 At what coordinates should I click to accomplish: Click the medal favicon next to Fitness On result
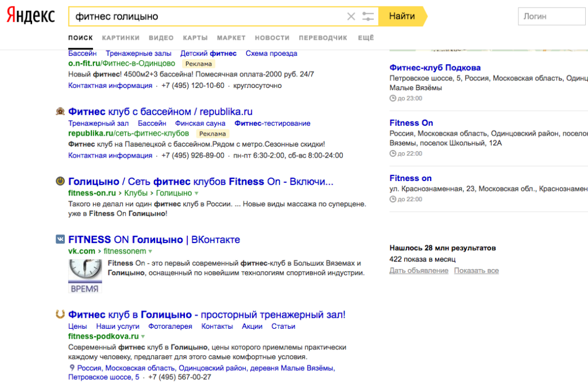[60, 181]
